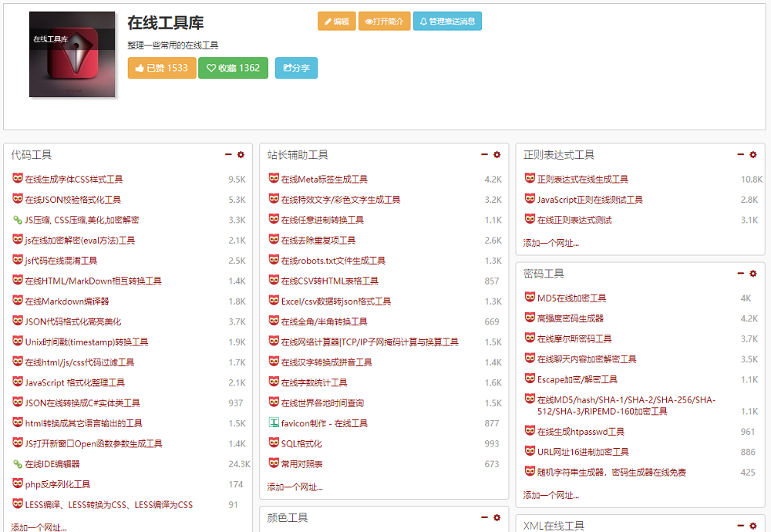771x532 pixels.
Task: Collapse the 代码工具 panel
Action: tap(228, 155)
